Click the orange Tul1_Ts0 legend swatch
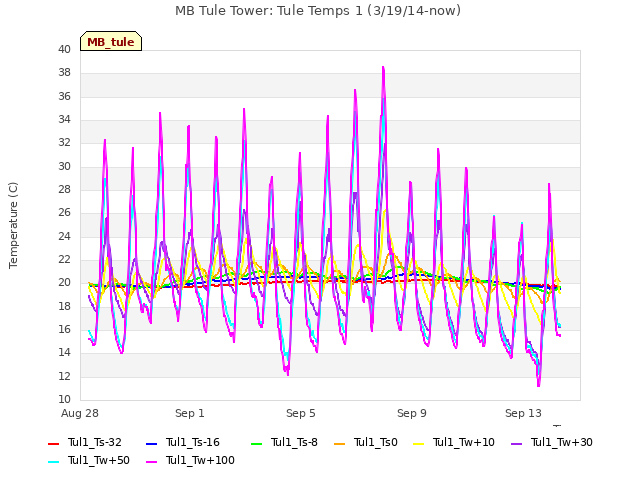The height and width of the screenshot is (480, 640). 339,443
